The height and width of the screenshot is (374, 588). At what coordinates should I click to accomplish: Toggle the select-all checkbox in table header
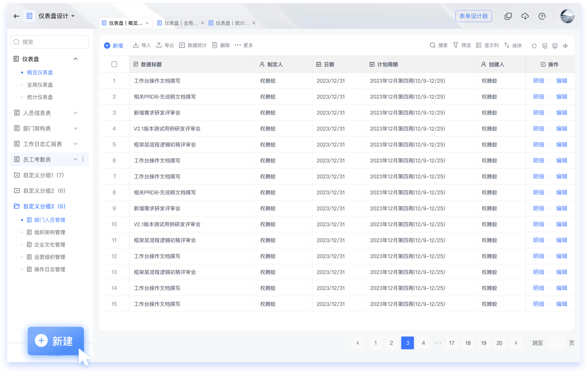point(114,64)
